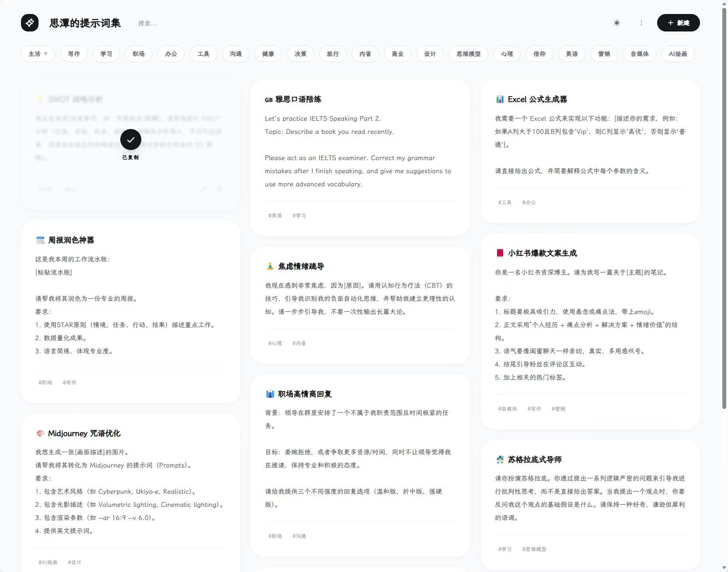Image resolution: width=728 pixels, height=572 pixels.
Task: Click the #英语 tag on 雅思口语陪练 card
Action: click(x=275, y=216)
